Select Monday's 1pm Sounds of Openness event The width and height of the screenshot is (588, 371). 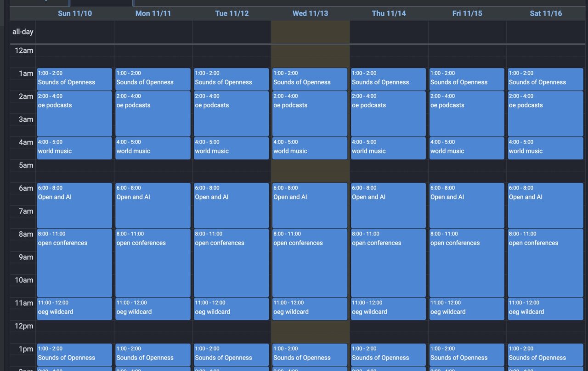tap(153, 355)
